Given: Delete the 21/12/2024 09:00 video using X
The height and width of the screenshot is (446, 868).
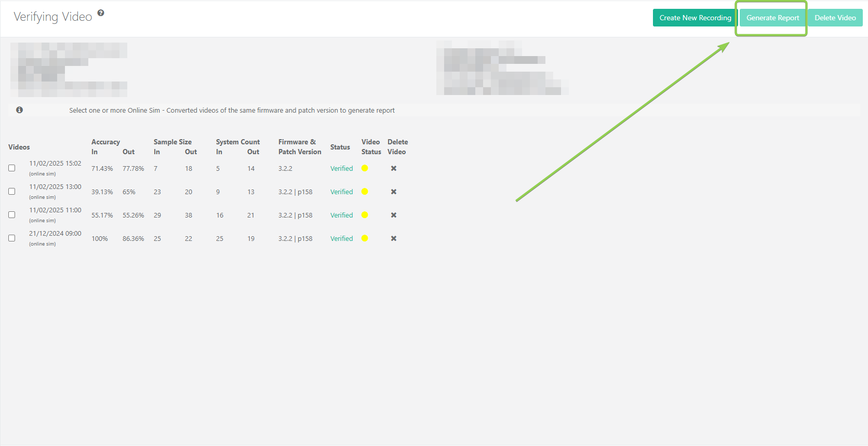Looking at the screenshot, I should (394, 238).
